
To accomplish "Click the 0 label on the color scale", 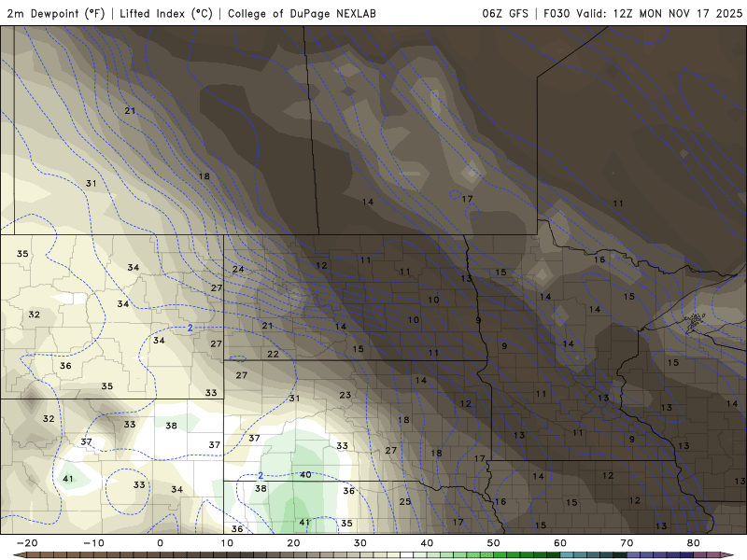I will 160,543.
